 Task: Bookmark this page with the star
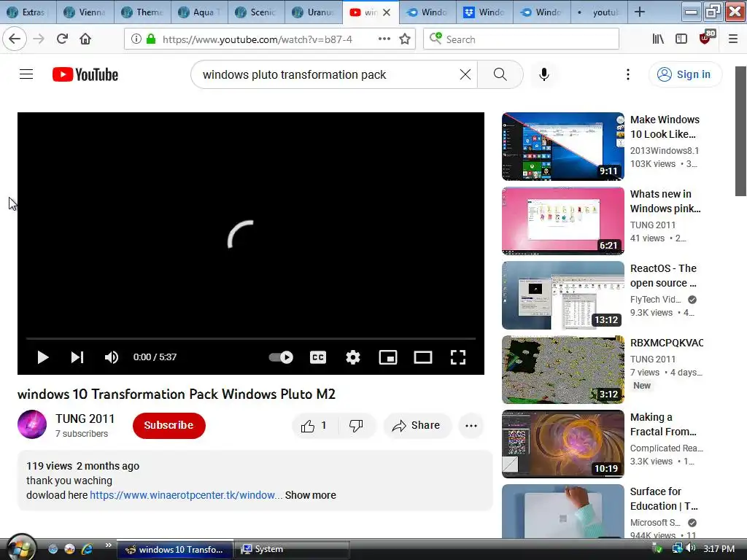click(405, 39)
